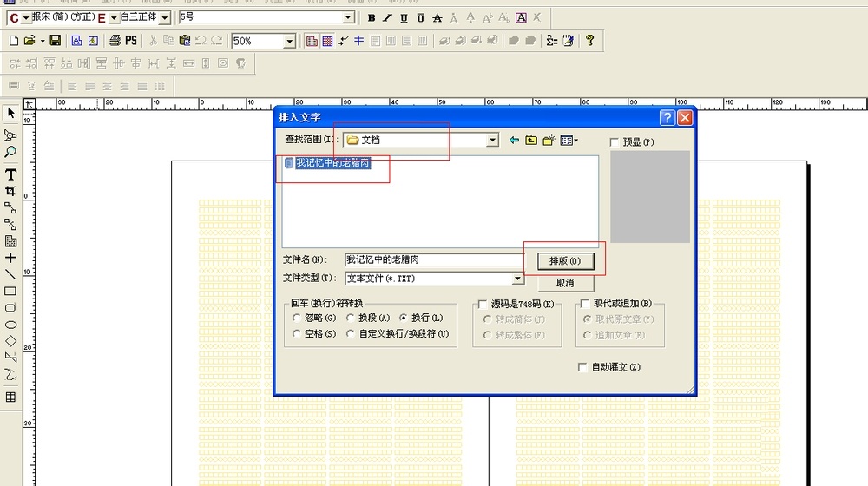Click the New document icon
Viewport: 868px width, 486px height.
coord(14,41)
